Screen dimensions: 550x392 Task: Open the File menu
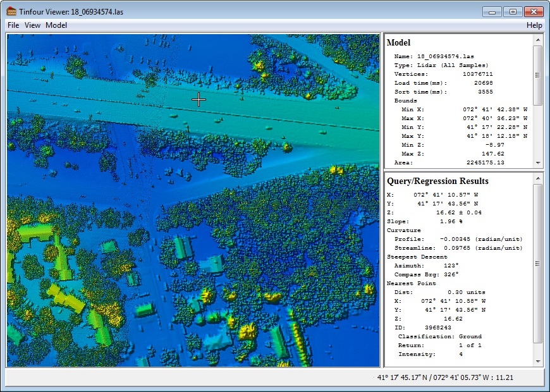click(x=13, y=25)
